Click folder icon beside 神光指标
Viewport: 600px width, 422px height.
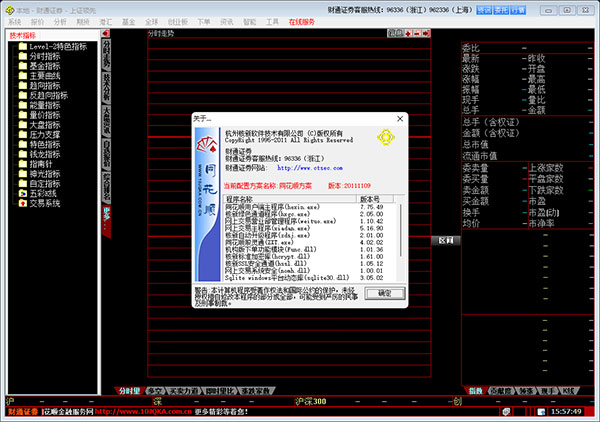23,174
